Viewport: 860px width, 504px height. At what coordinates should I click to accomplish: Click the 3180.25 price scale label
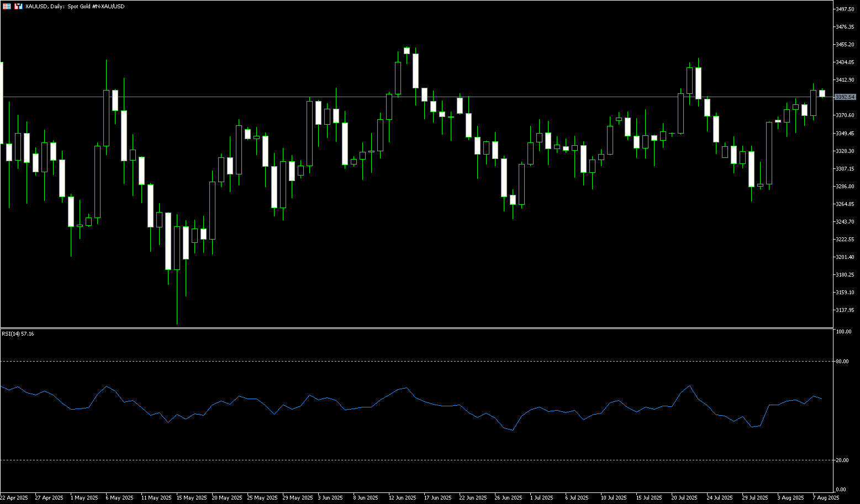pos(845,275)
